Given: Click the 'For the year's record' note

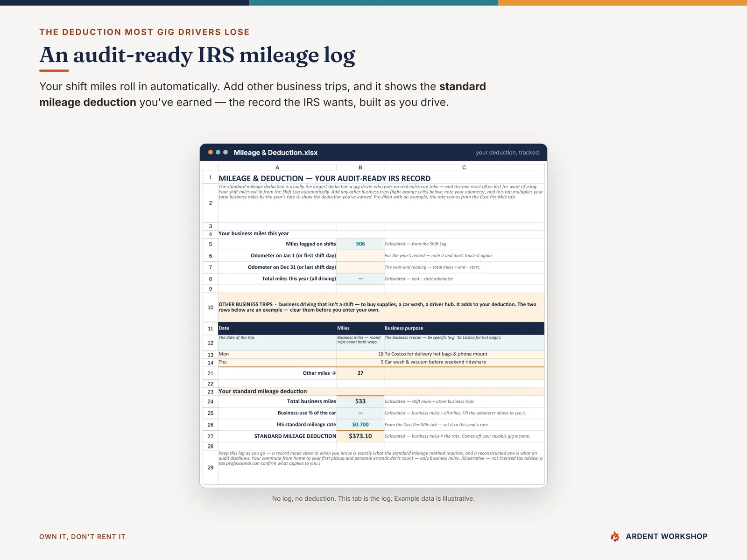Looking at the screenshot, I should (x=438, y=255).
